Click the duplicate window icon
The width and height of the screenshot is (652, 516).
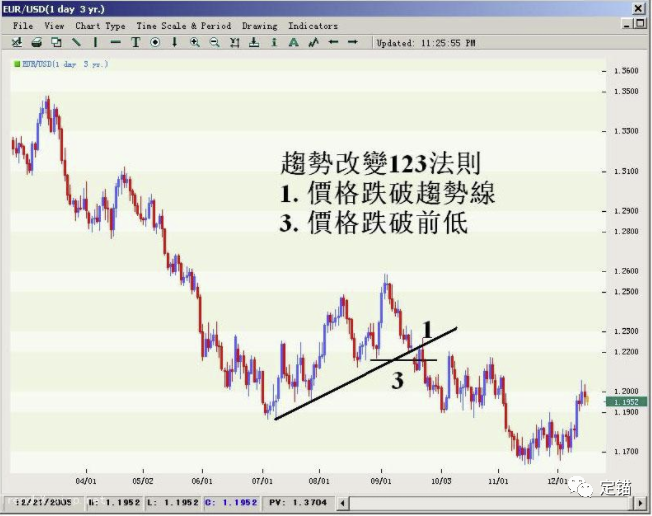56,42
